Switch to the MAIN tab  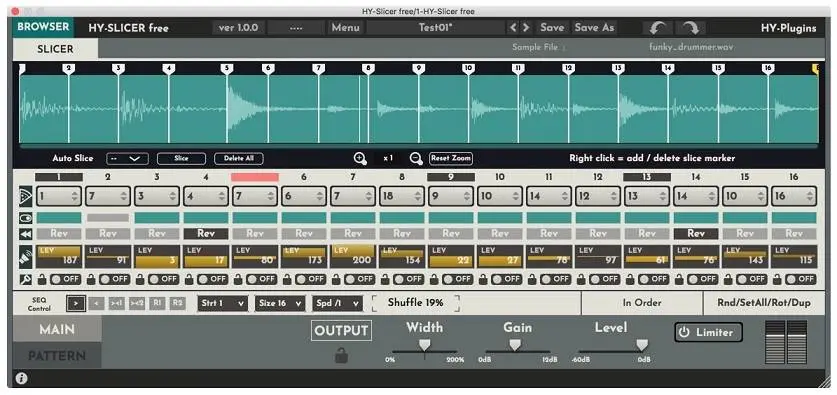(57, 329)
